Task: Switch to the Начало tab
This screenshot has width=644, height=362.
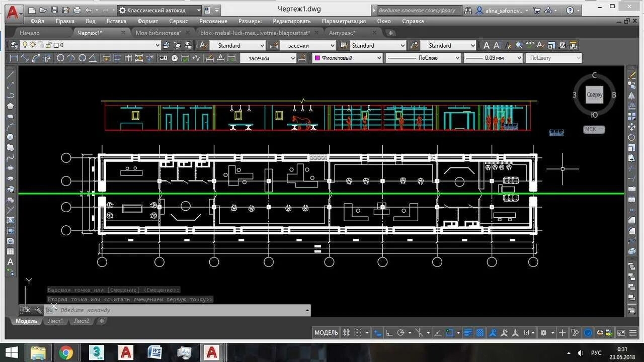Action: click(30, 33)
